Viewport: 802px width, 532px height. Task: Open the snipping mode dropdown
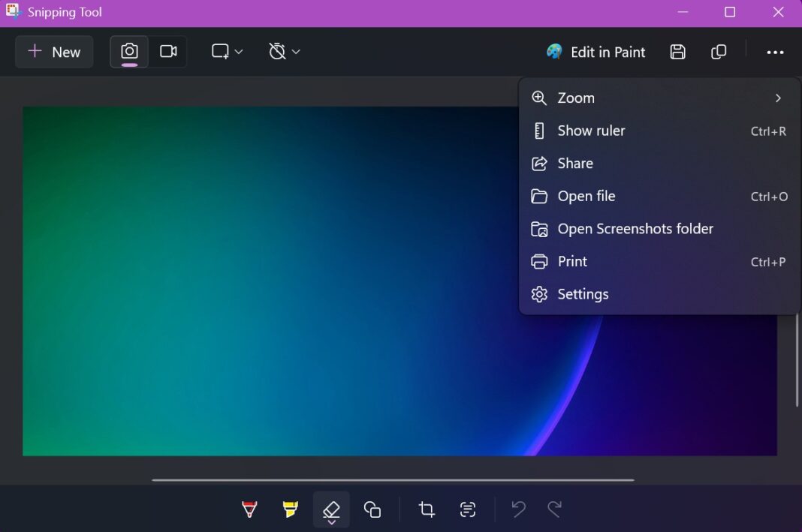[227, 51]
